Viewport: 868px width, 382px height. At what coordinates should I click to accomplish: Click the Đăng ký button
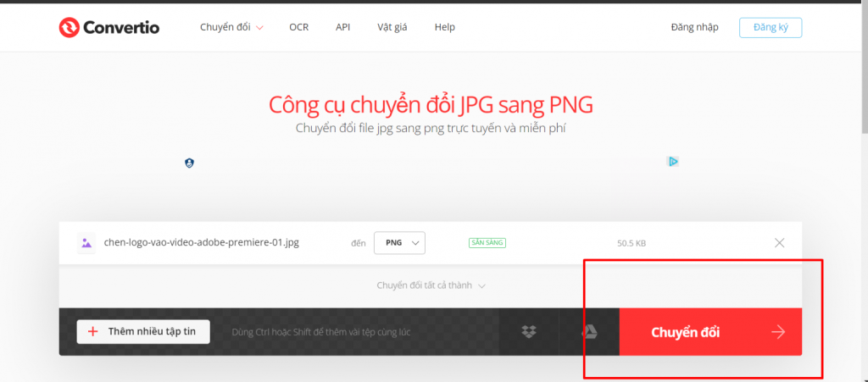pos(771,28)
